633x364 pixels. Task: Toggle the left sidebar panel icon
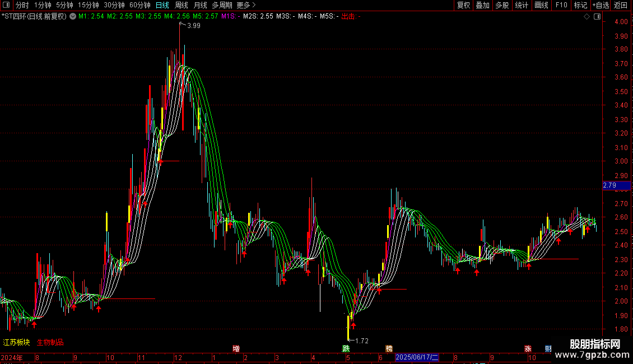pos(6,5)
